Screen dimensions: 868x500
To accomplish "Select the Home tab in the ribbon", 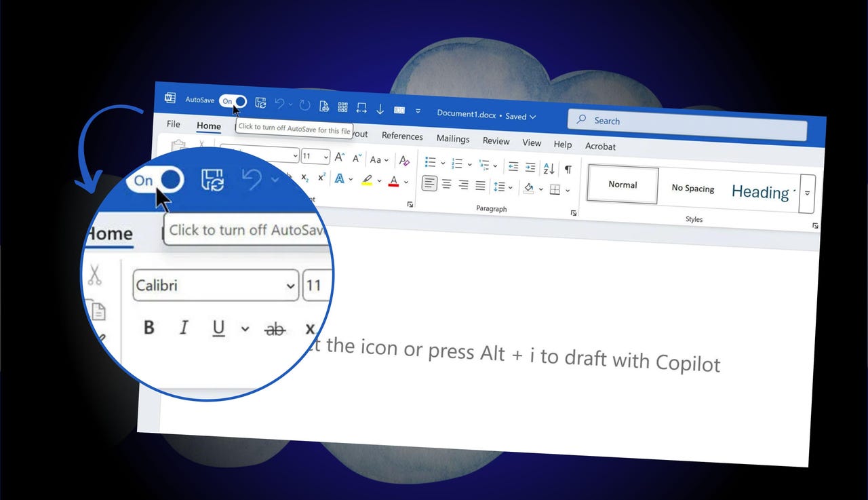I will pyautogui.click(x=209, y=126).
